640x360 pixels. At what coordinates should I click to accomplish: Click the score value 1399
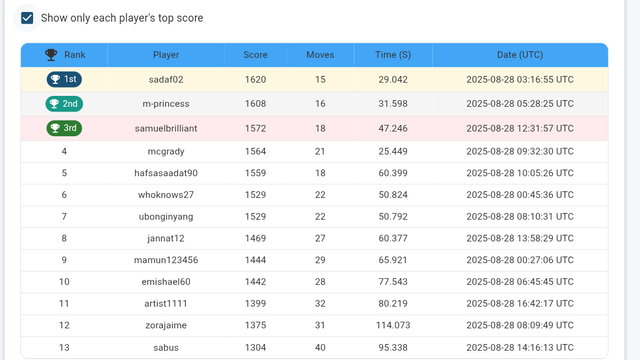pos(256,304)
